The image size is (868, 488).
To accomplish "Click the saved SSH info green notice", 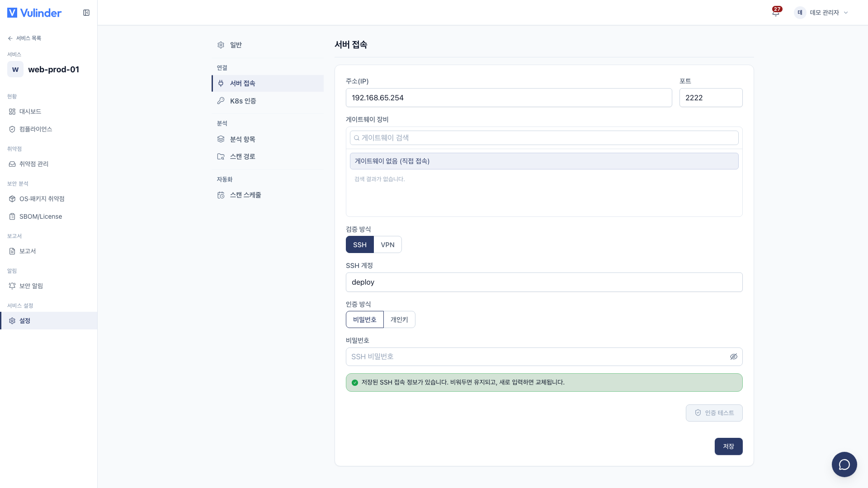I will (x=544, y=383).
